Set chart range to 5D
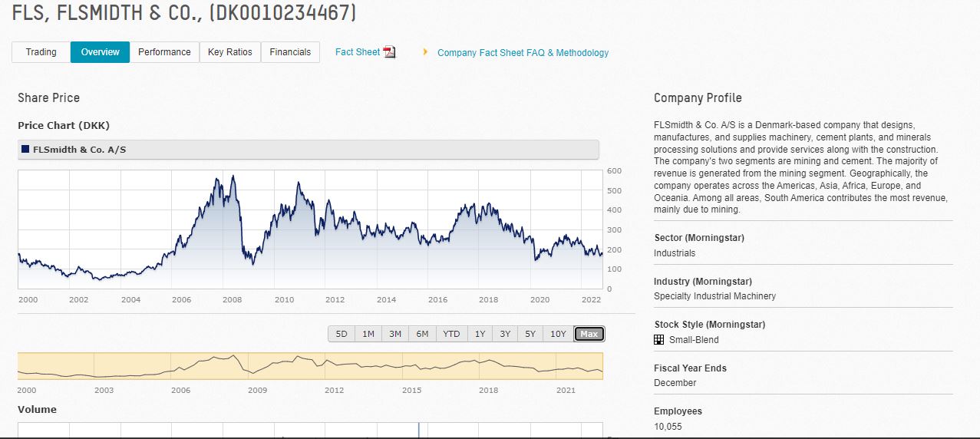980x439 pixels. pos(342,334)
